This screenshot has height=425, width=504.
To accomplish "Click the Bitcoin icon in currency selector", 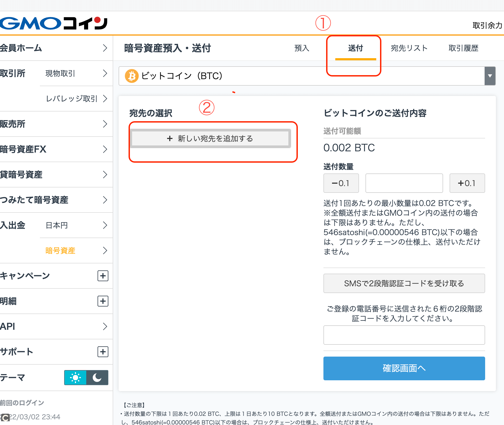I will [132, 76].
